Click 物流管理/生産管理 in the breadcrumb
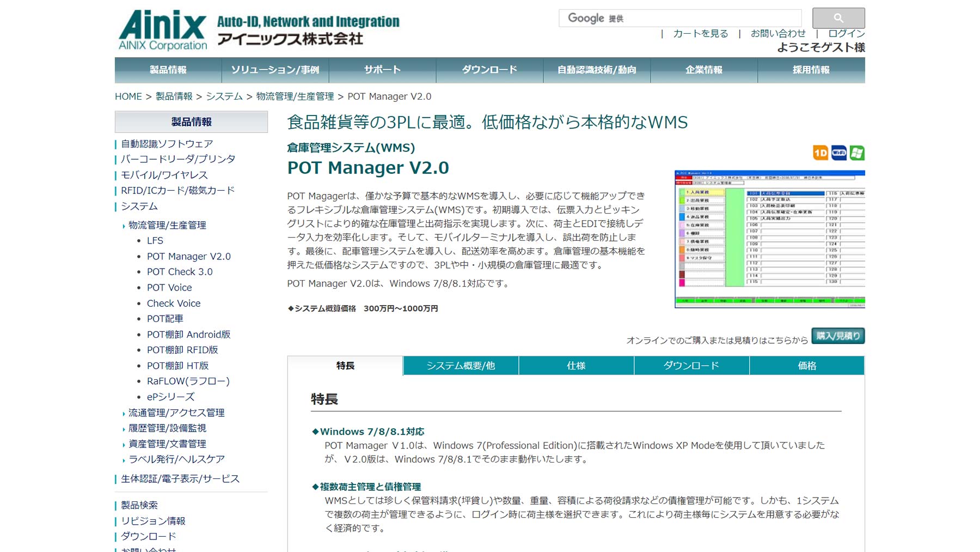The image size is (980, 552). [295, 96]
